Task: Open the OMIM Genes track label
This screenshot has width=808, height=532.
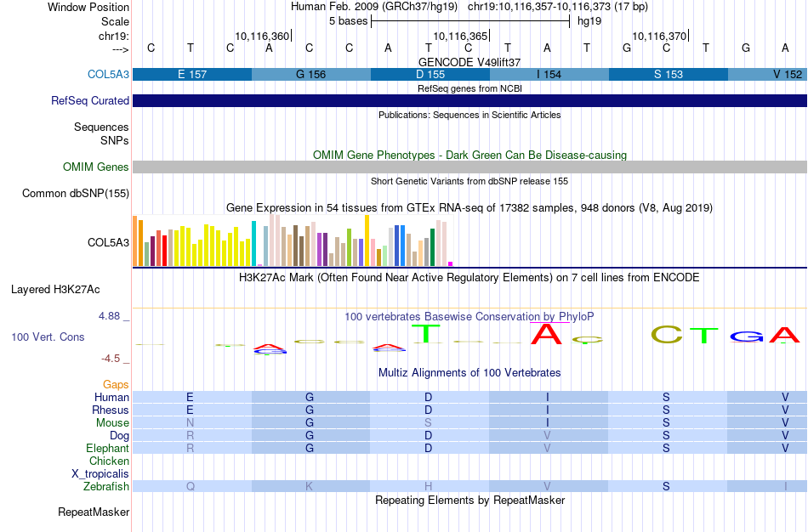Action: [96, 167]
